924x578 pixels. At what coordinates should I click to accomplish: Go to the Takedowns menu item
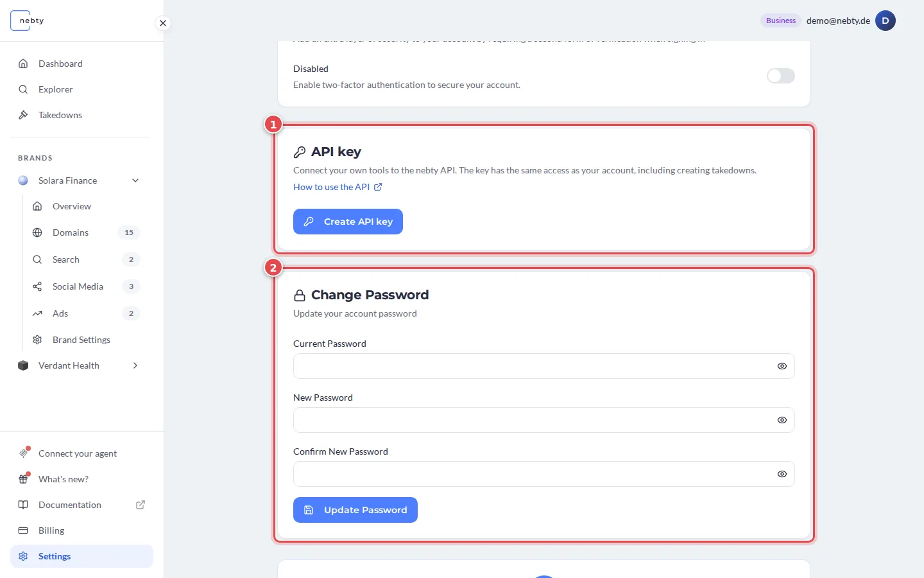point(81,115)
